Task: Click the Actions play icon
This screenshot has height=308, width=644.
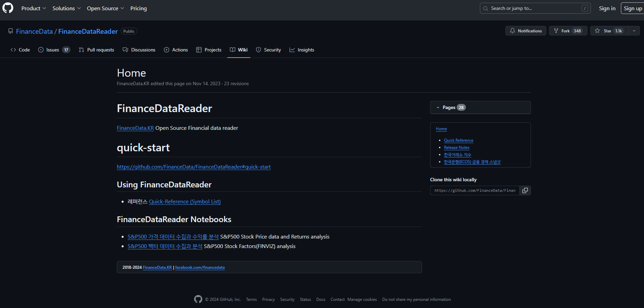Action: coord(167,50)
